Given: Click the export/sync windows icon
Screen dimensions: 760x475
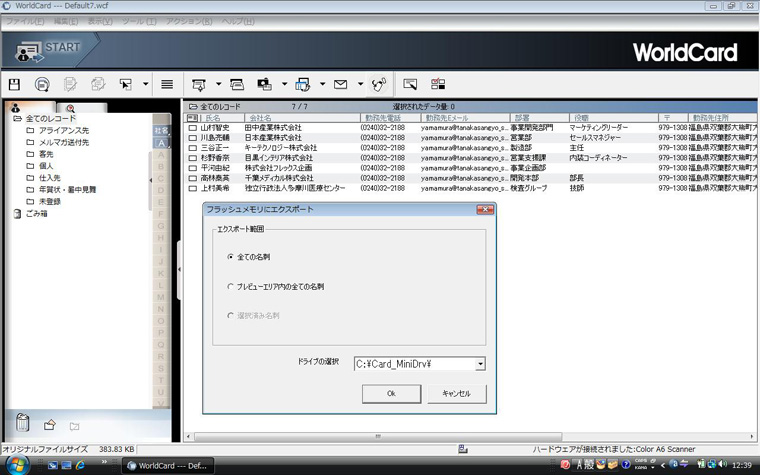Looking at the screenshot, I should (x=302, y=85).
